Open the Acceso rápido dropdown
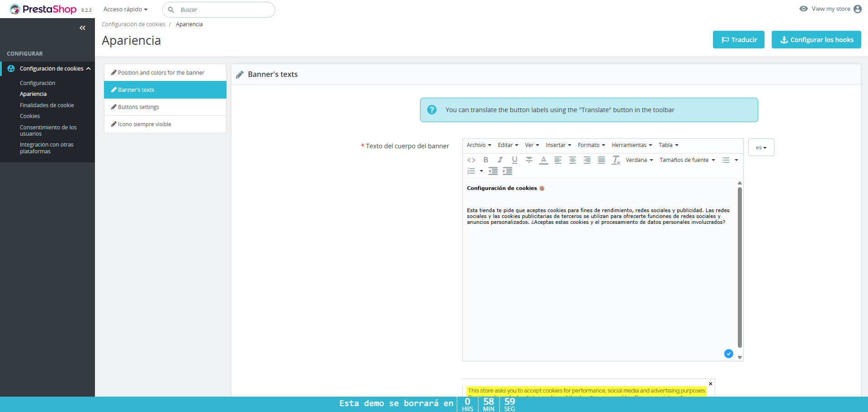 click(x=125, y=9)
